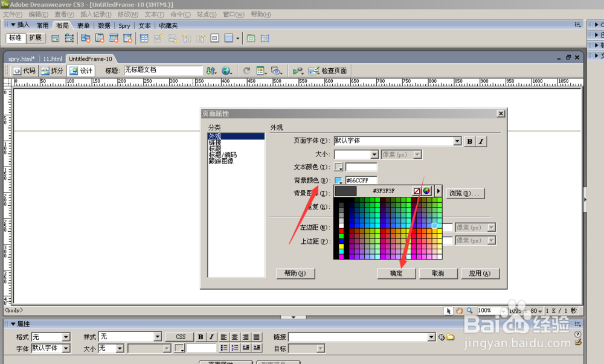Open the page font (页面字体) dropdown

pyautogui.click(x=457, y=141)
